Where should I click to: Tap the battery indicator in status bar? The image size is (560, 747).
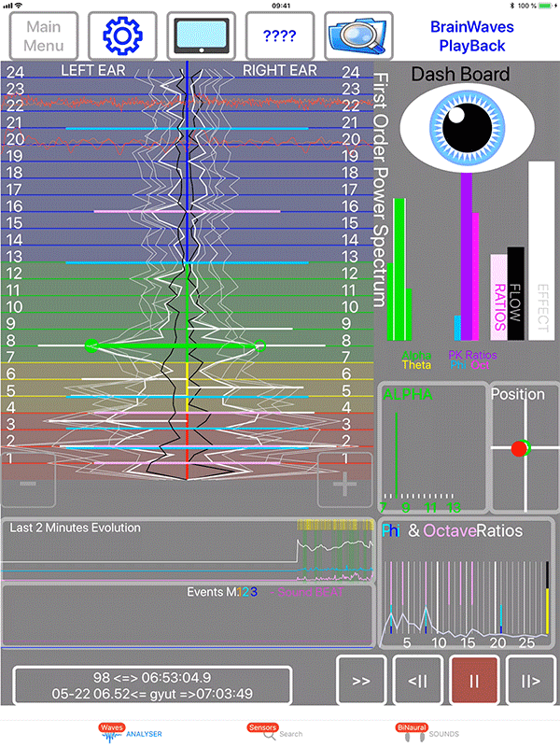point(546,6)
